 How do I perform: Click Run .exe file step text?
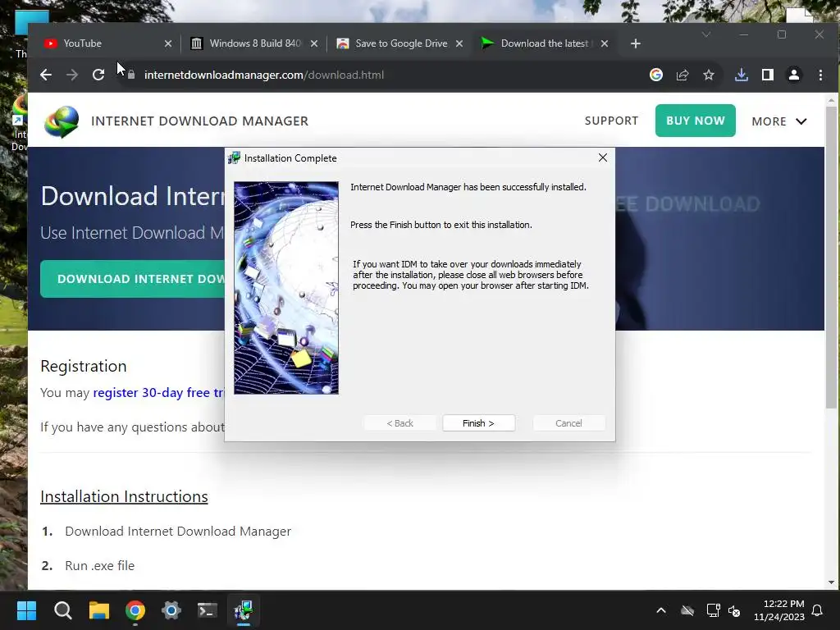click(99, 566)
